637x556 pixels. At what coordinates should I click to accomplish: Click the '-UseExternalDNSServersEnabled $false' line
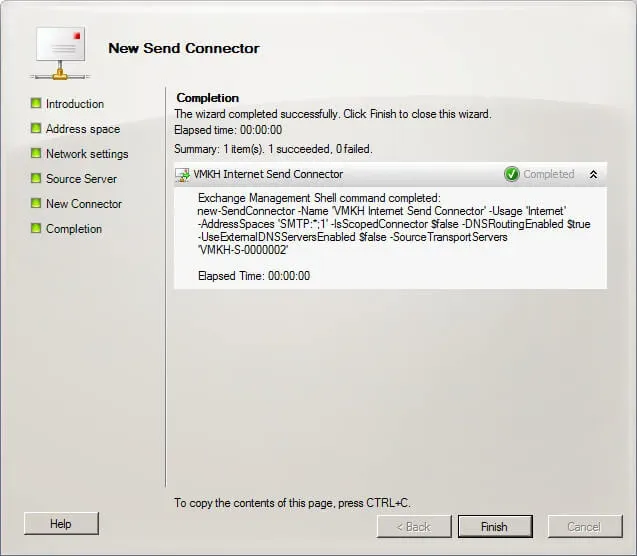coord(352,237)
